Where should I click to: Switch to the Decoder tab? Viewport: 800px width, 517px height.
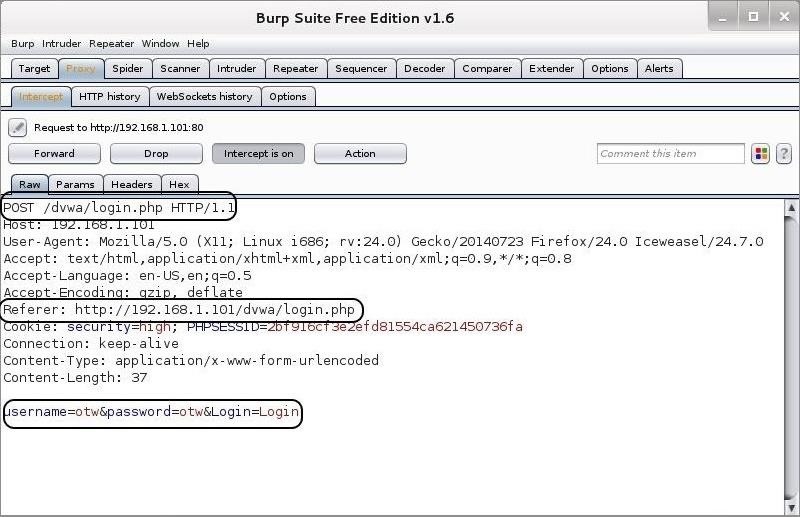[424, 68]
